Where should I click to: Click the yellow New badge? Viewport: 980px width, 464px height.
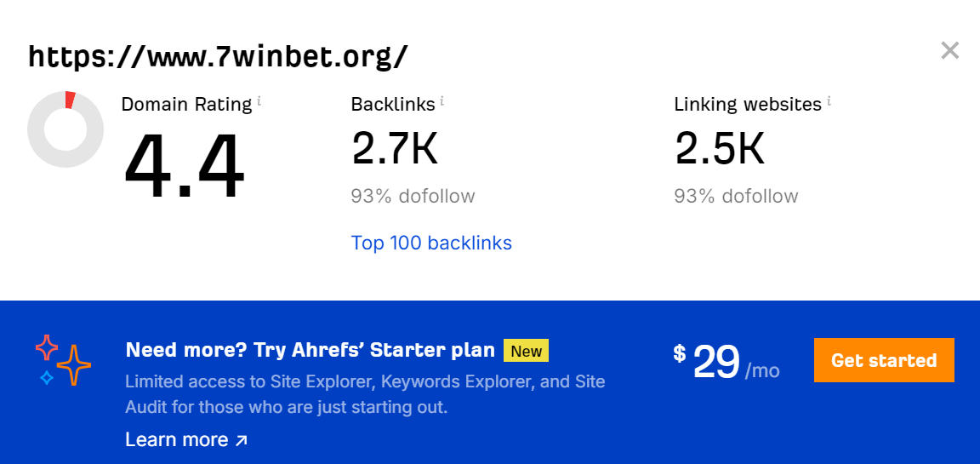click(x=527, y=351)
